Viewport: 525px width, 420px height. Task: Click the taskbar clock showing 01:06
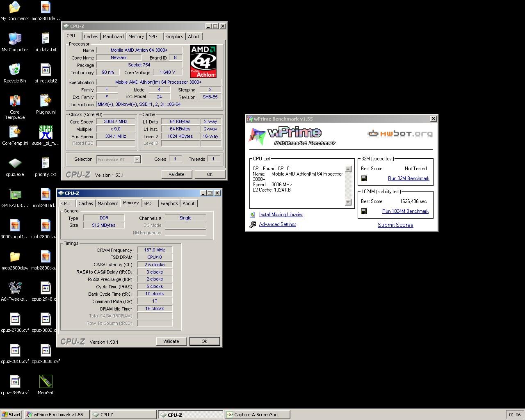515,415
